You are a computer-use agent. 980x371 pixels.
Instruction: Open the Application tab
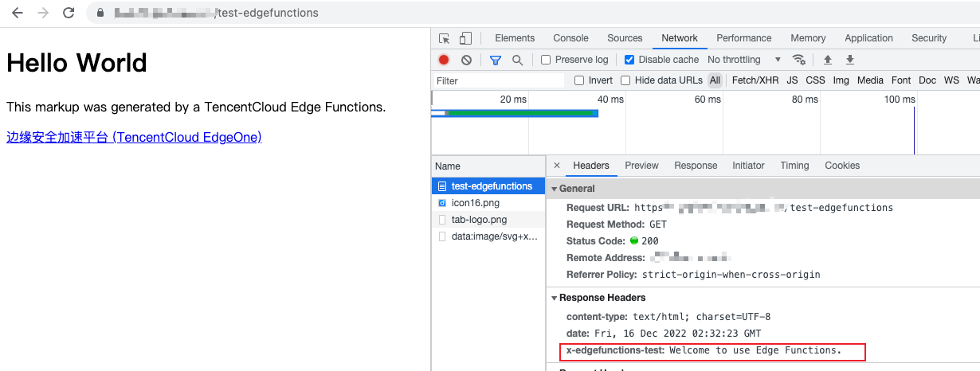click(x=868, y=38)
